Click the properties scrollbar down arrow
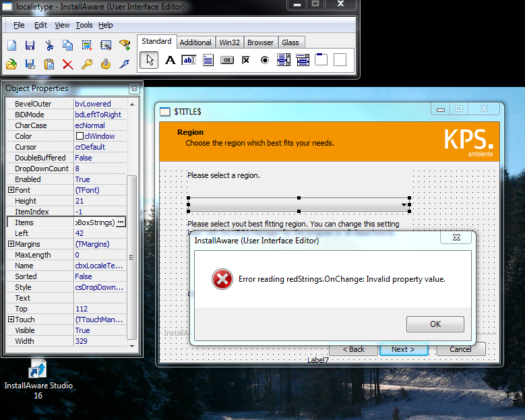Viewport: 525px width, 420px height. pyautogui.click(x=132, y=347)
